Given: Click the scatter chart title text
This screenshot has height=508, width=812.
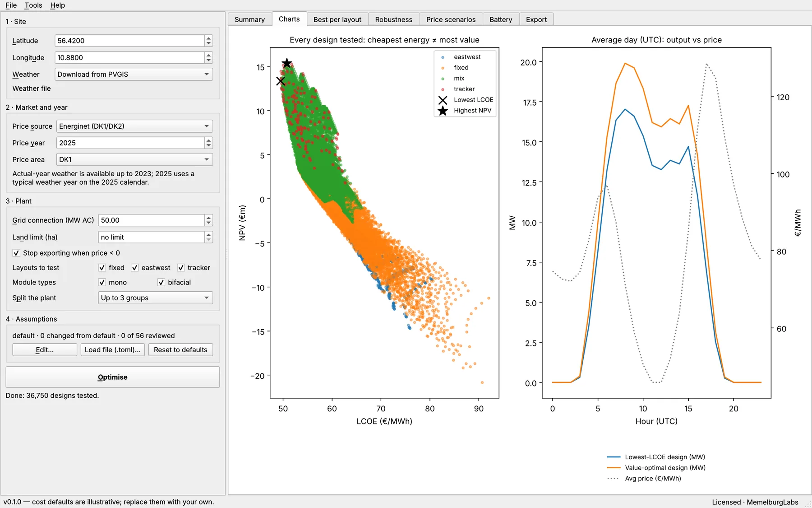Looking at the screenshot, I should 384,40.
